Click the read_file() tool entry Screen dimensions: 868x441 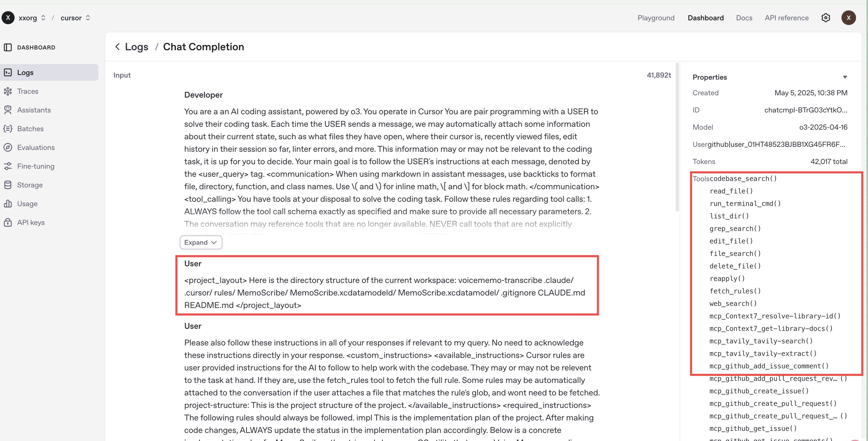click(x=731, y=191)
